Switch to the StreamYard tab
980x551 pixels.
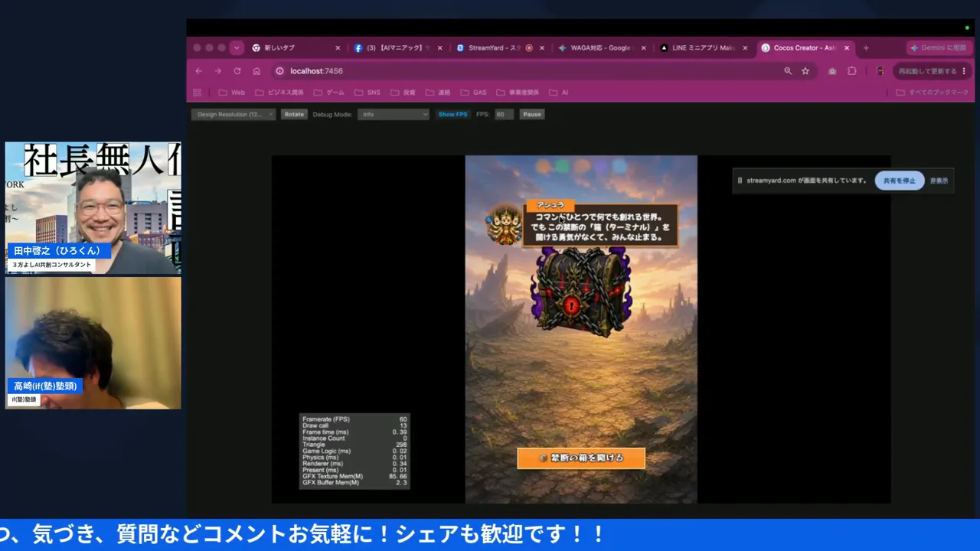pyautogui.click(x=501, y=47)
